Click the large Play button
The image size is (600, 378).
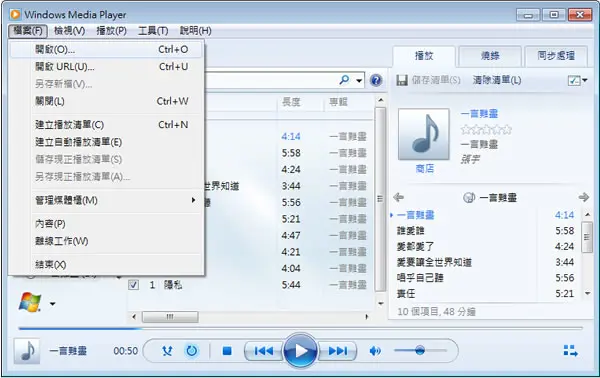click(300, 350)
